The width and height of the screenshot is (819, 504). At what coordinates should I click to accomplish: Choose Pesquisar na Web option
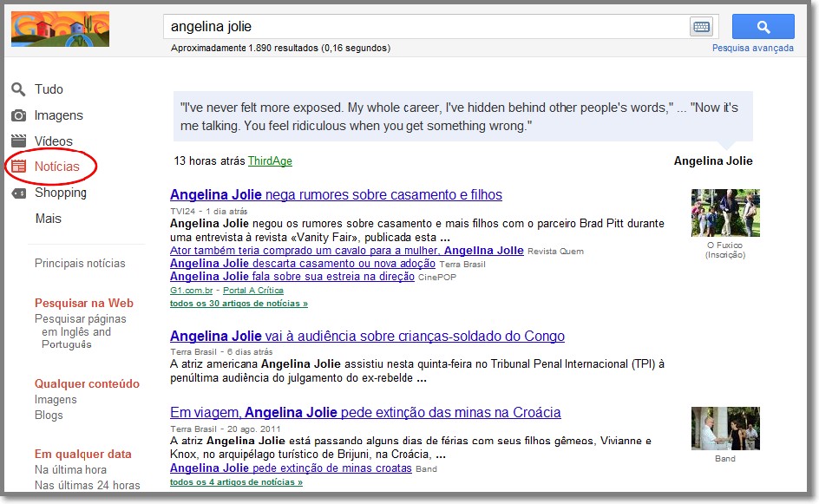pyautogui.click(x=84, y=303)
